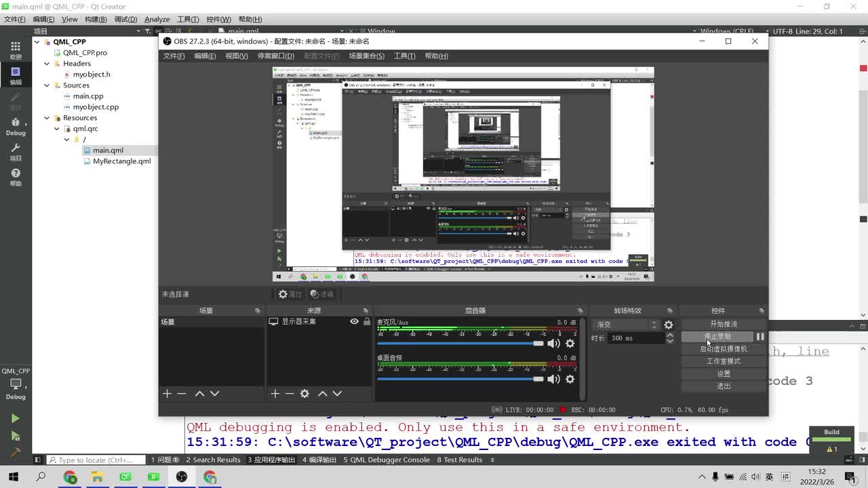Switch to 2 Search Results pane tab

214,460
